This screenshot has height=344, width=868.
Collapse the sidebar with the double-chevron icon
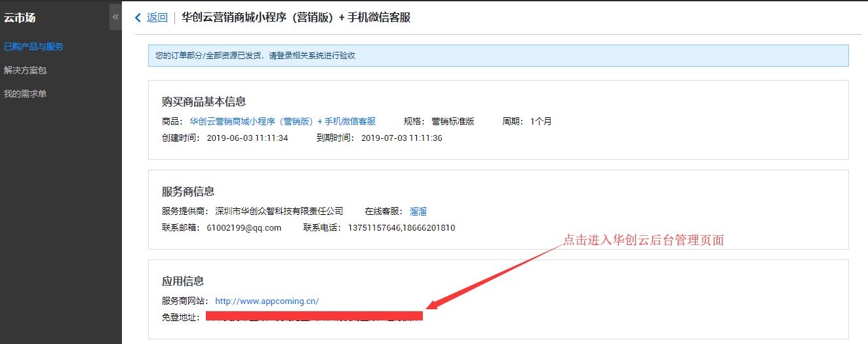coord(115,17)
